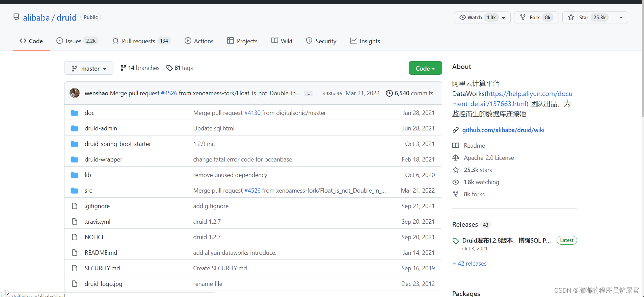Click the 81 tags icon
This screenshot has height=297, width=644.
pyautogui.click(x=169, y=68)
